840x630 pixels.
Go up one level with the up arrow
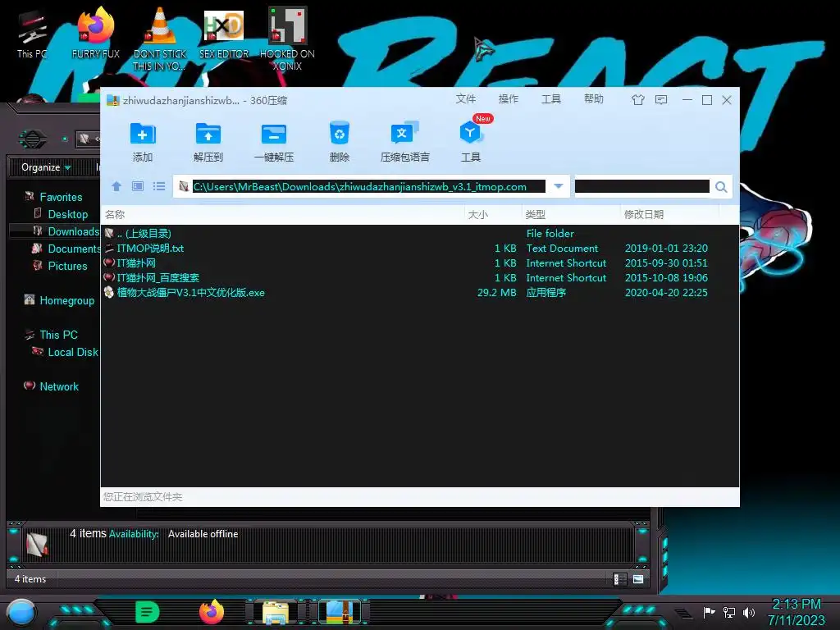116,186
